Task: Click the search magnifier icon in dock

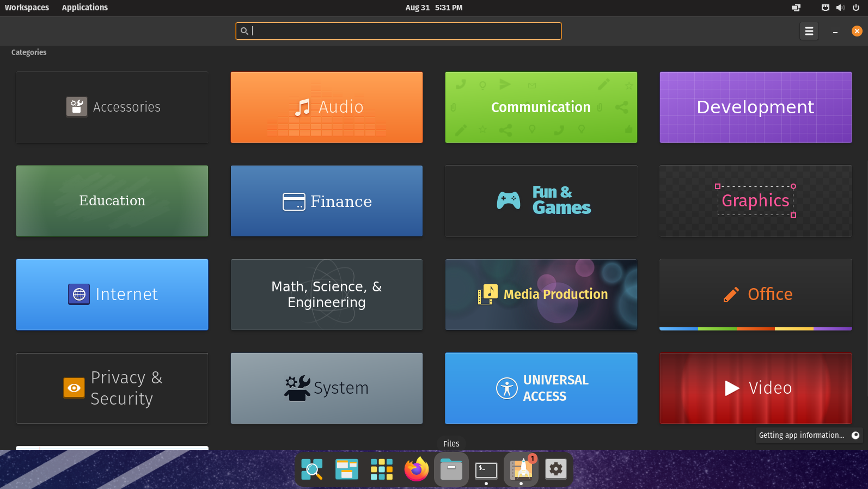Action: 312,469
